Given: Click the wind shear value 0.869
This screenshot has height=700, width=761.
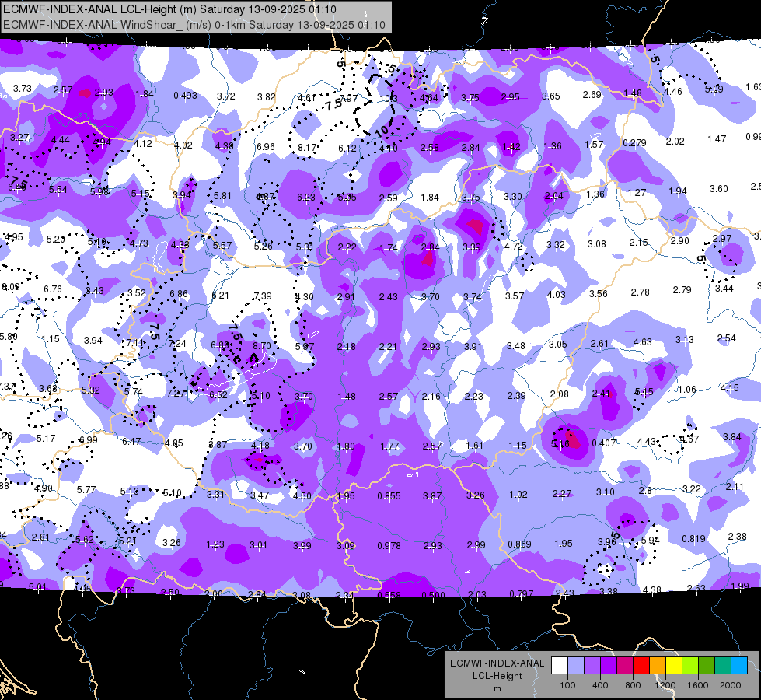Looking at the screenshot, I should 519,544.
